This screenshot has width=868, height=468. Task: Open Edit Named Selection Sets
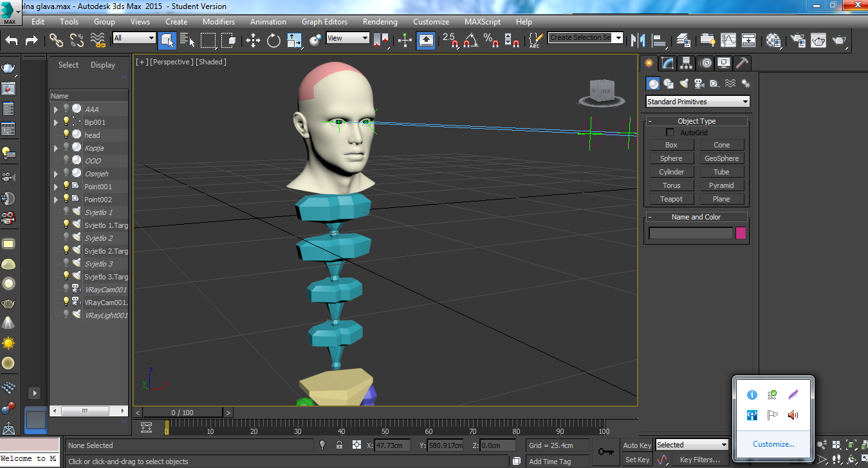point(535,41)
